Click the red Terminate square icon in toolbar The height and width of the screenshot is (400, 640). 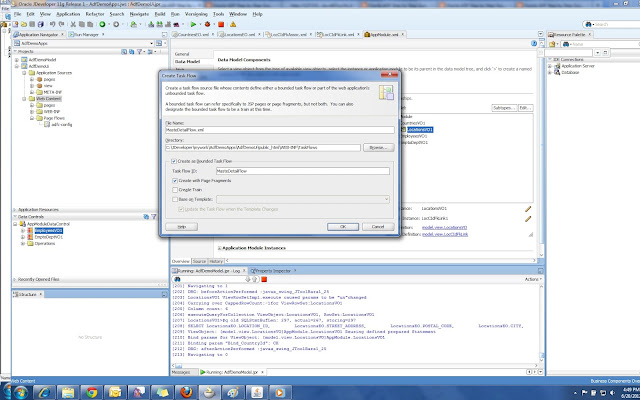click(x=221, y=24)
